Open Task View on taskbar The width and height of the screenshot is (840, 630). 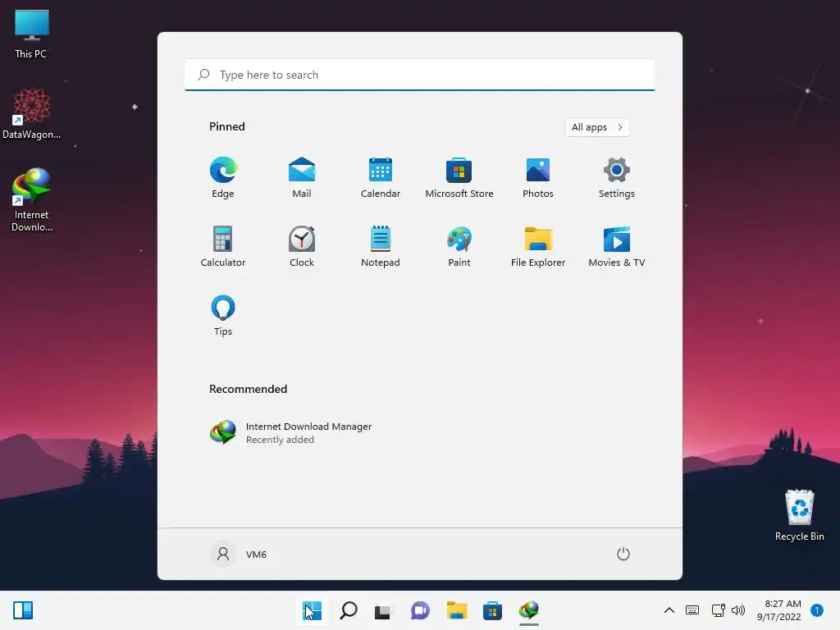click(x=384, y=610)
